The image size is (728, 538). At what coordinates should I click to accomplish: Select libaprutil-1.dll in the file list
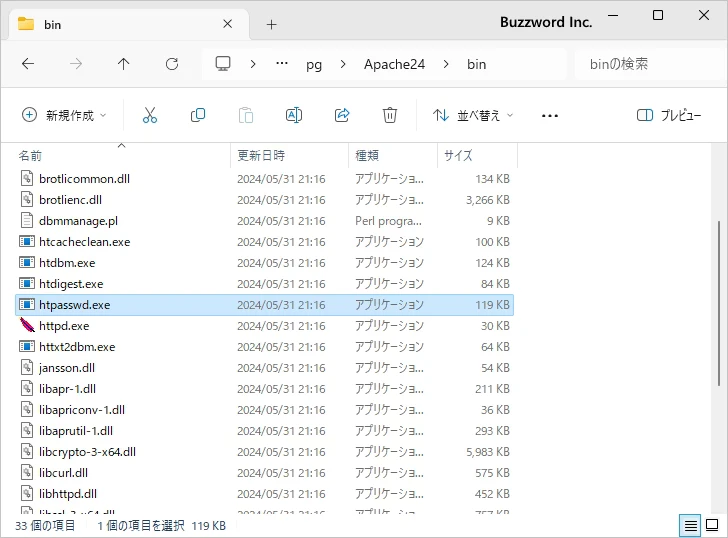click(76, 430)
